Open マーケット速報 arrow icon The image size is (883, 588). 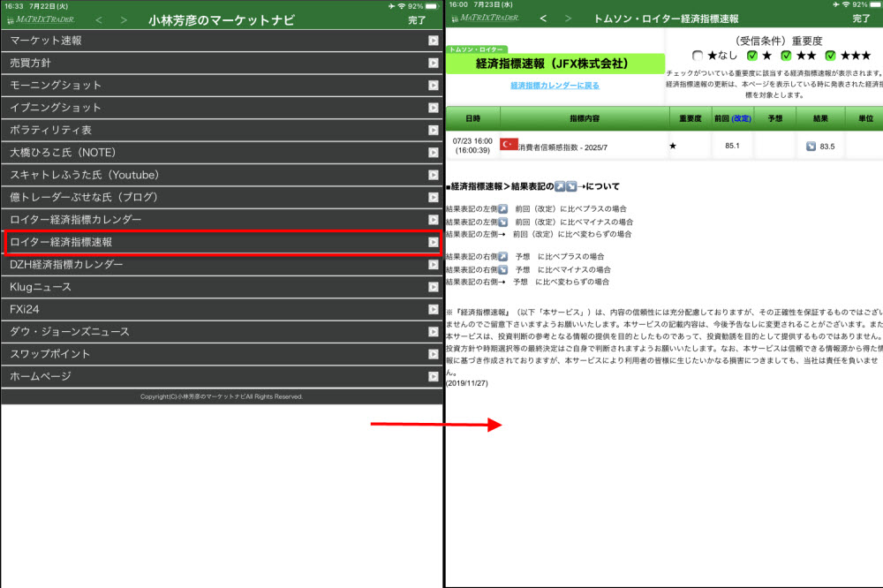[433, 41]
